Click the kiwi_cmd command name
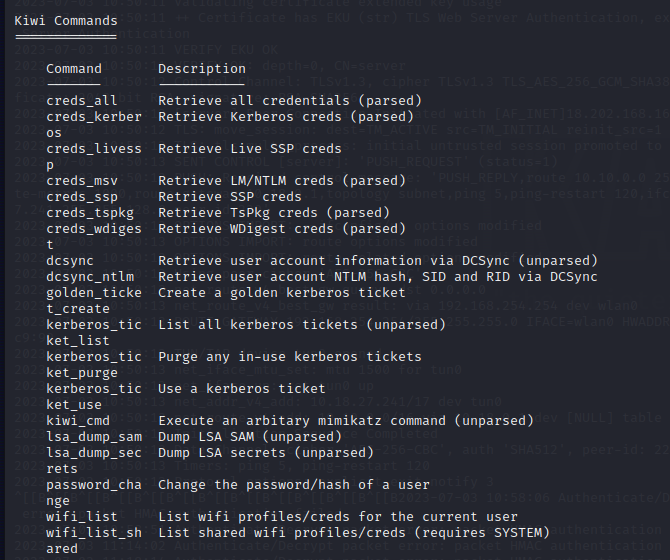 click(x=78, y=421)
